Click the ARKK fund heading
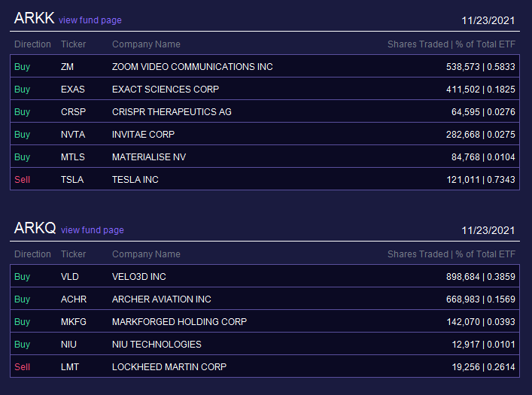The width and height of the screenshot is (532, 395). tap(34, 18)
